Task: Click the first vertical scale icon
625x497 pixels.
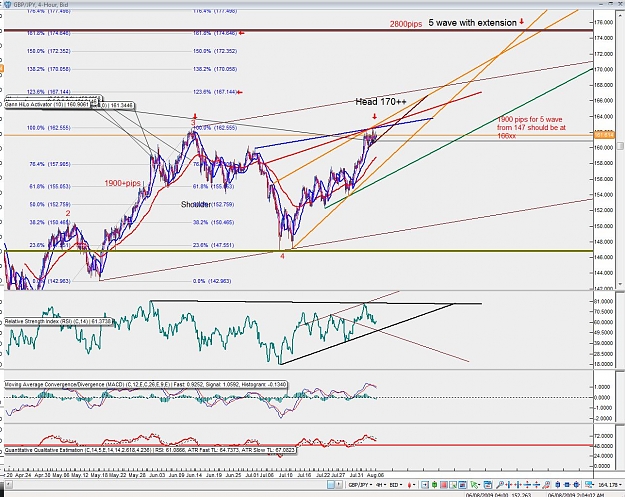Action: (x=527, y=485)
